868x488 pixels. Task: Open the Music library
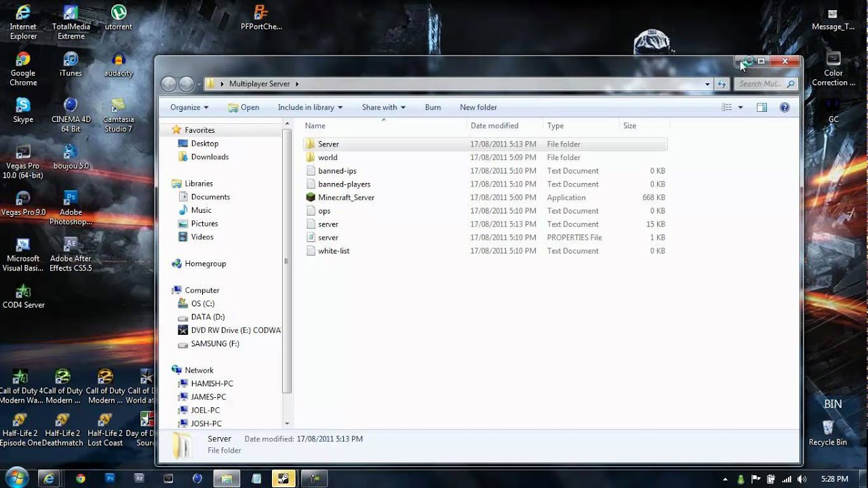tap(195, 210)
